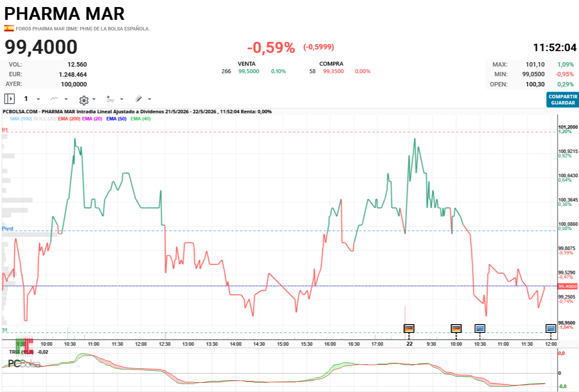Click the VOL value 12.560
Viewport: 579px width, 392px height.
[77, 64]
